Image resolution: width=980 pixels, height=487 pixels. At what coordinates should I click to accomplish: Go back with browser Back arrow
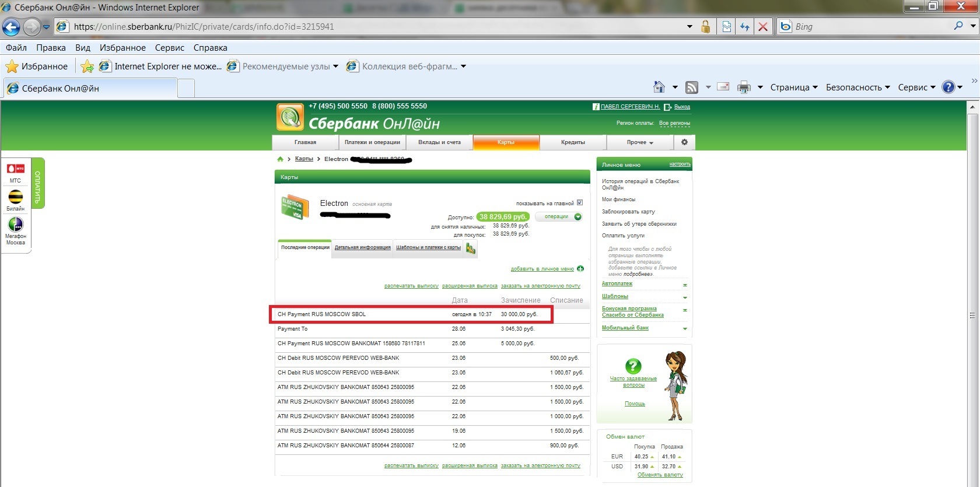coord(12,27)
